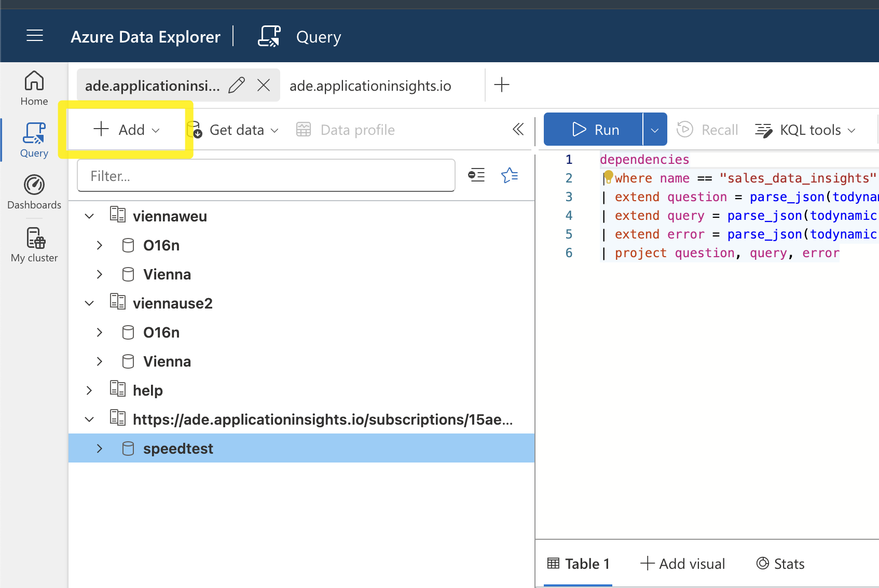Screen dimensions: 879x588
Task: Add a new query tab
Action: coord(502,85)
